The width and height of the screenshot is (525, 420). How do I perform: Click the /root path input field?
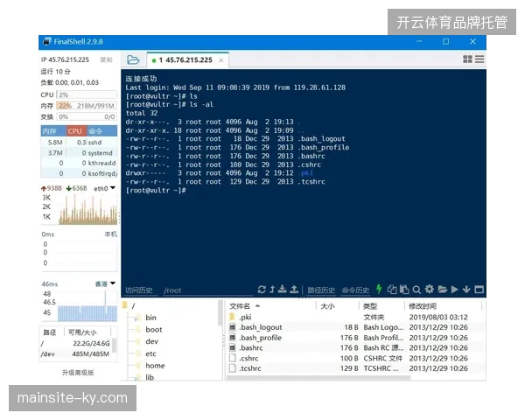[x=207, y=290]
